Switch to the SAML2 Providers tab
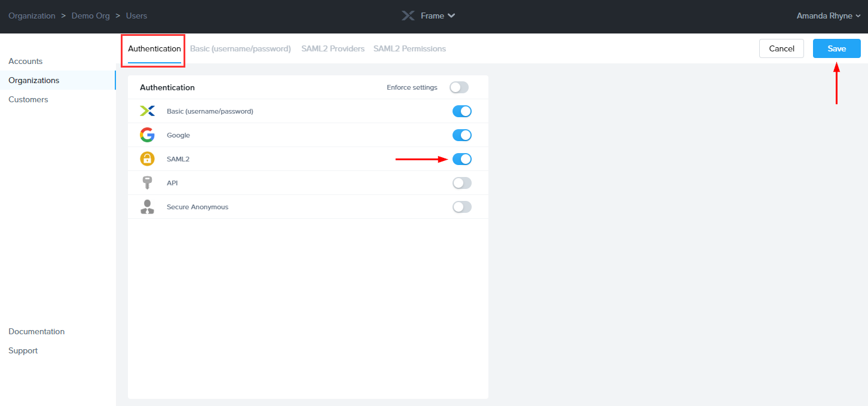Image resolution: width=868 pixels, height=406 pixels. [332, 48]
